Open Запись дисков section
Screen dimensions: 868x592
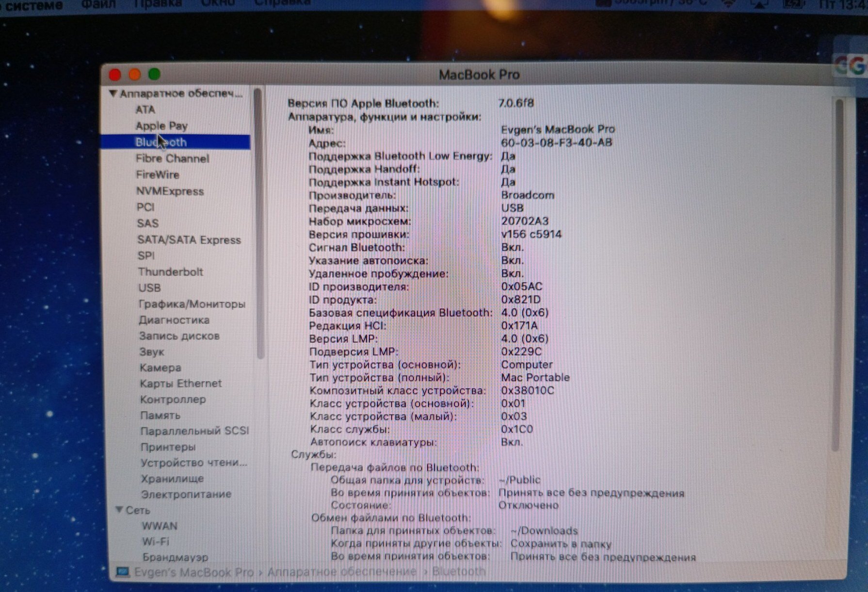point(179,336)
